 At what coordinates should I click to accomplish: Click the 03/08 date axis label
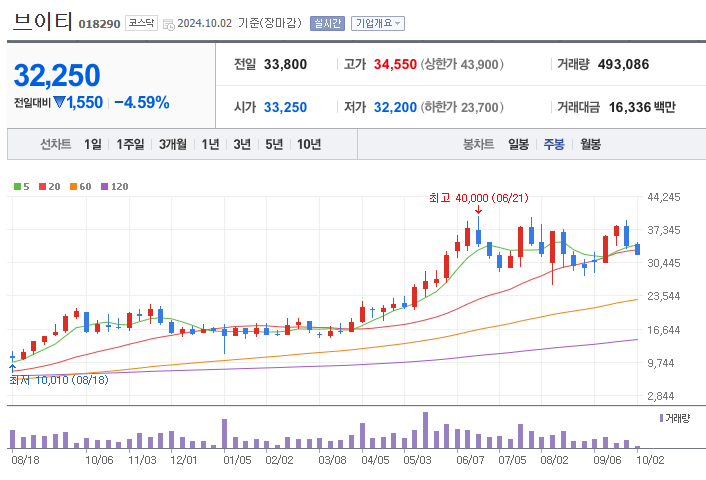[332, 460]
